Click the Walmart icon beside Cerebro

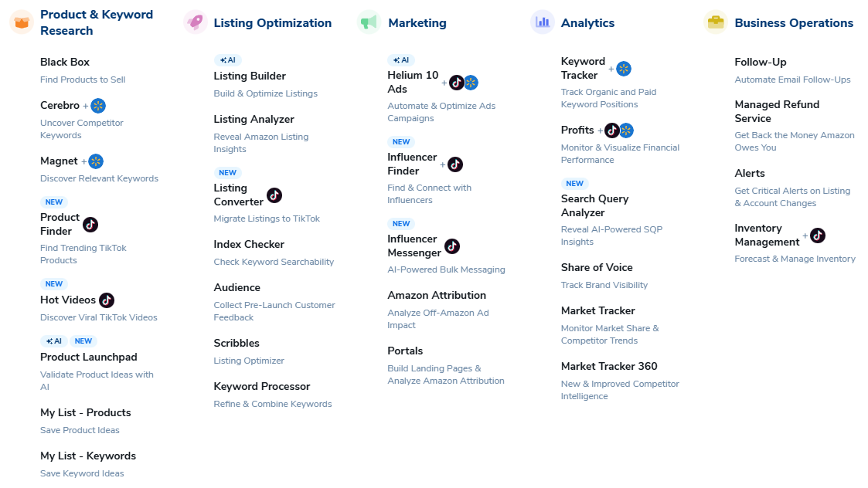(98, 106)
